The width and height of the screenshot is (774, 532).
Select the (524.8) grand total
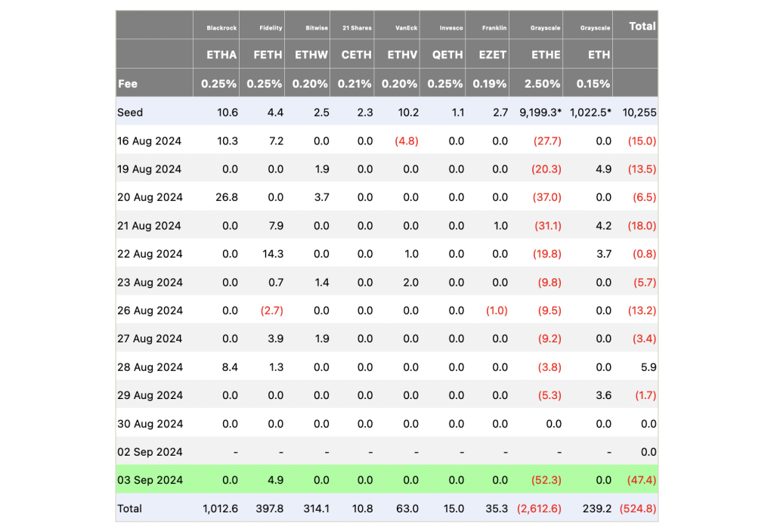coord(638,509)
